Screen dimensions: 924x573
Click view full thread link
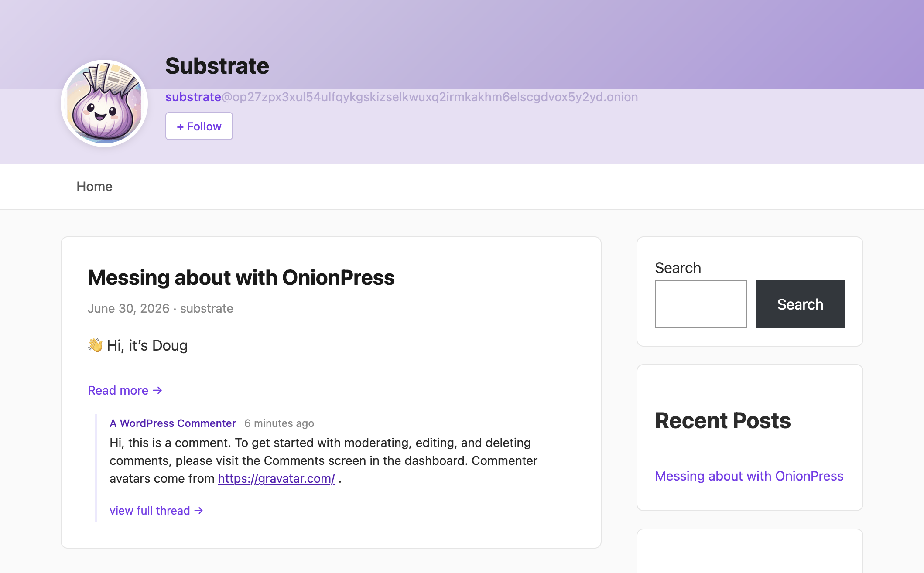(157, 511)
